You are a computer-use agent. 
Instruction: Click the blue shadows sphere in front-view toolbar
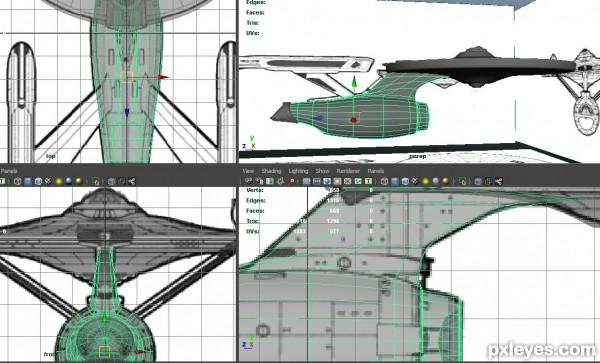tap(69, 181)
